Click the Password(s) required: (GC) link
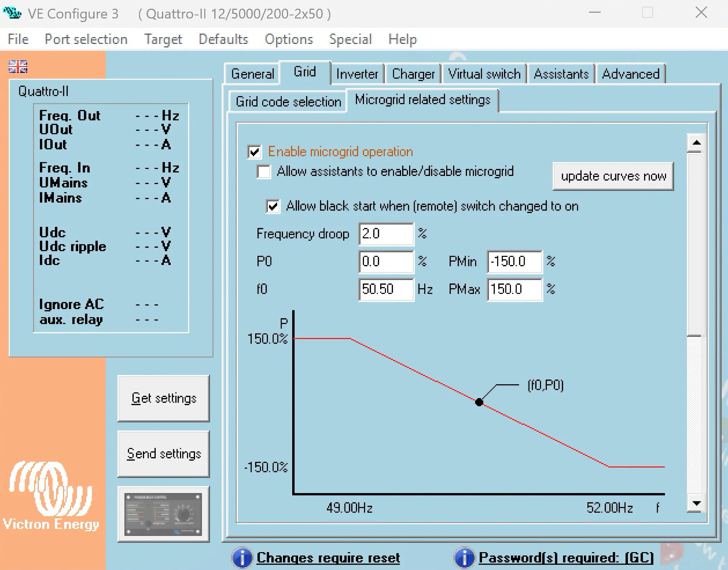The width and height of the screenshot is (728, 570). (x=567, y=558)
